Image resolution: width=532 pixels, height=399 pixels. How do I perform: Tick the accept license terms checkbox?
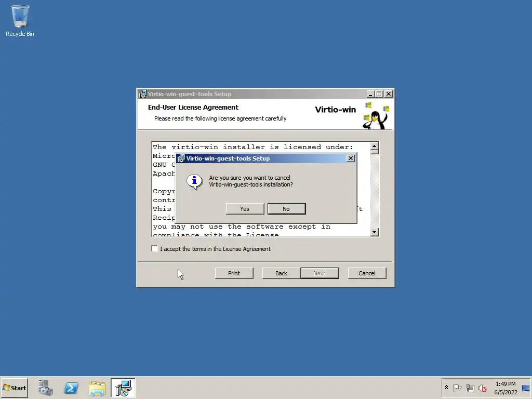pyautogui.click(x=155, y=249)
